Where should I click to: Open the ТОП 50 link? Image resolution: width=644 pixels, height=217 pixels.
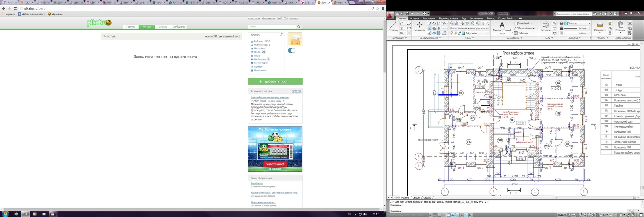pos(296,91)
